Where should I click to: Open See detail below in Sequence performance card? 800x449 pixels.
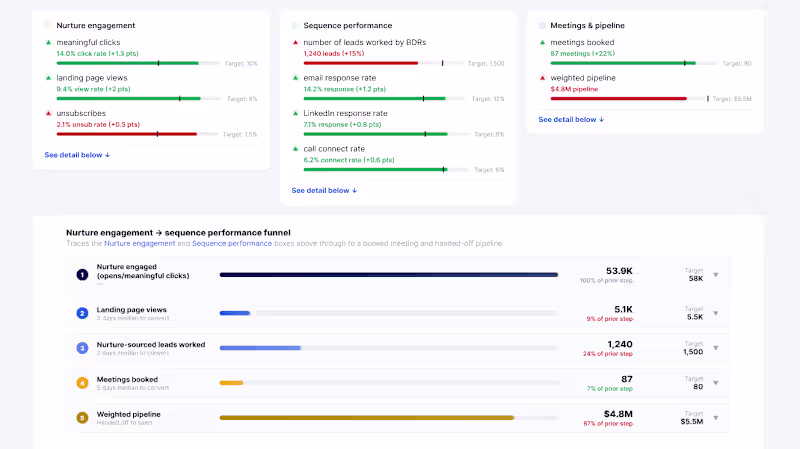pos(324,190)
